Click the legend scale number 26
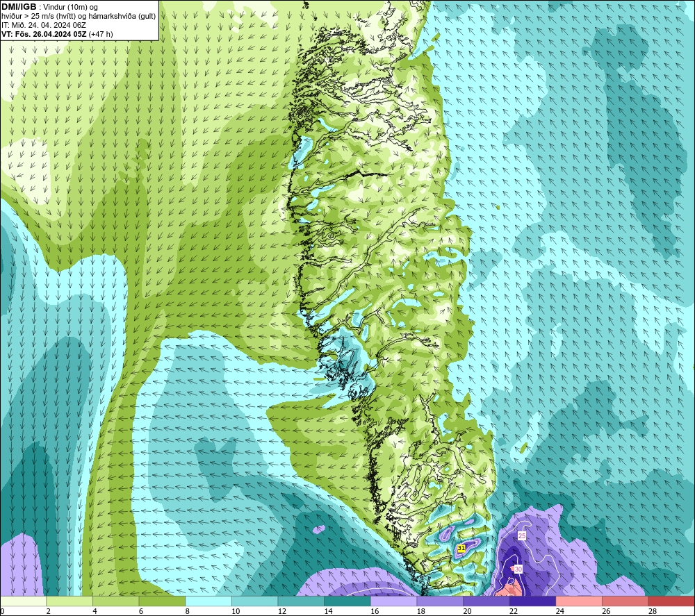The width and height of the screenshot is (695, 616). pyautogui.click(x=606, y=612)
